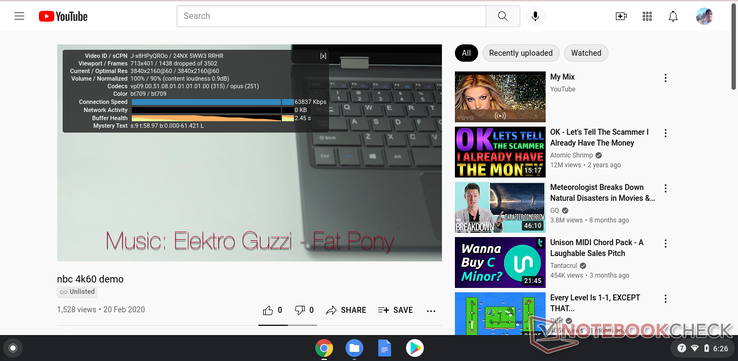
Task: Click the SAVE button
Action: coord(395,310)
